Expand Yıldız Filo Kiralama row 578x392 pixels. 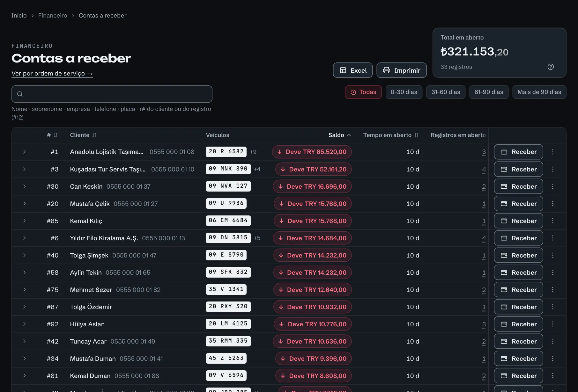[x=24, y=238]
